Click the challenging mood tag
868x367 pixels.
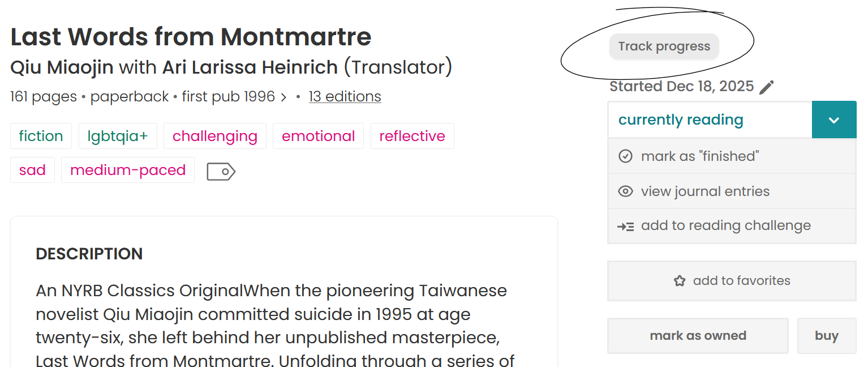coord(214,136)
